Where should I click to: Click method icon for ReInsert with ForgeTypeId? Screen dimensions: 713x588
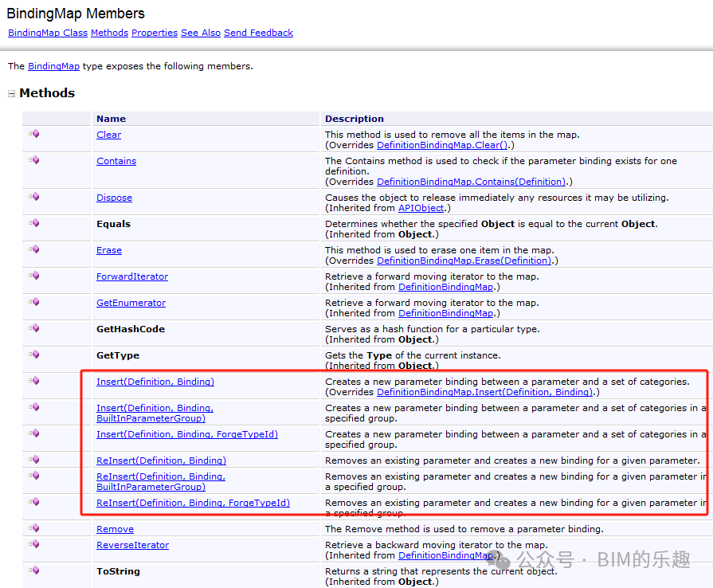[34, 502]
